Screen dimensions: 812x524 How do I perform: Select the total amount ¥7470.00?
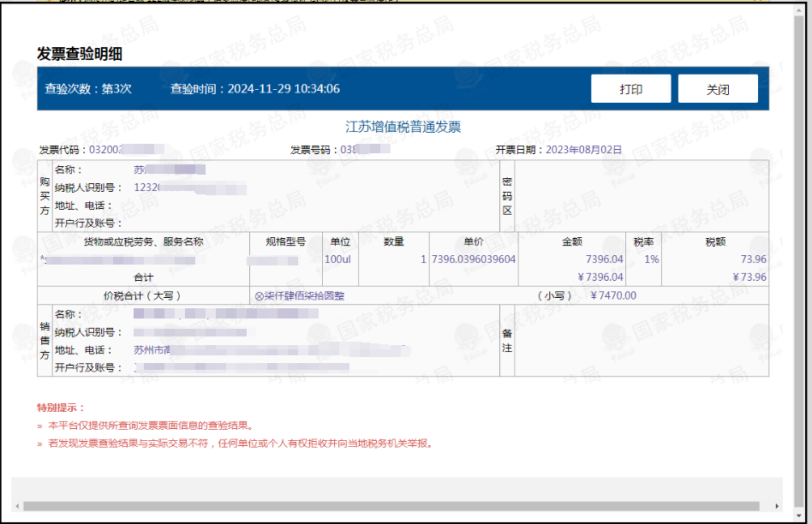point(614,295)
